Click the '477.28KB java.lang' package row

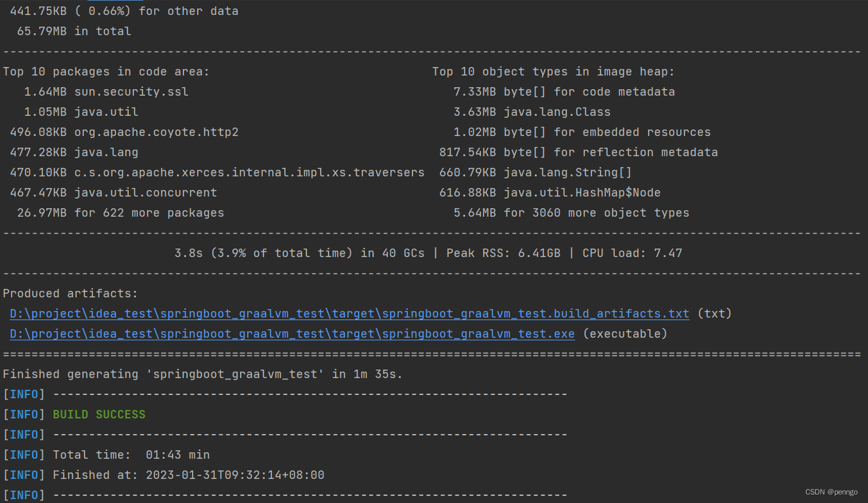[74, 152]
